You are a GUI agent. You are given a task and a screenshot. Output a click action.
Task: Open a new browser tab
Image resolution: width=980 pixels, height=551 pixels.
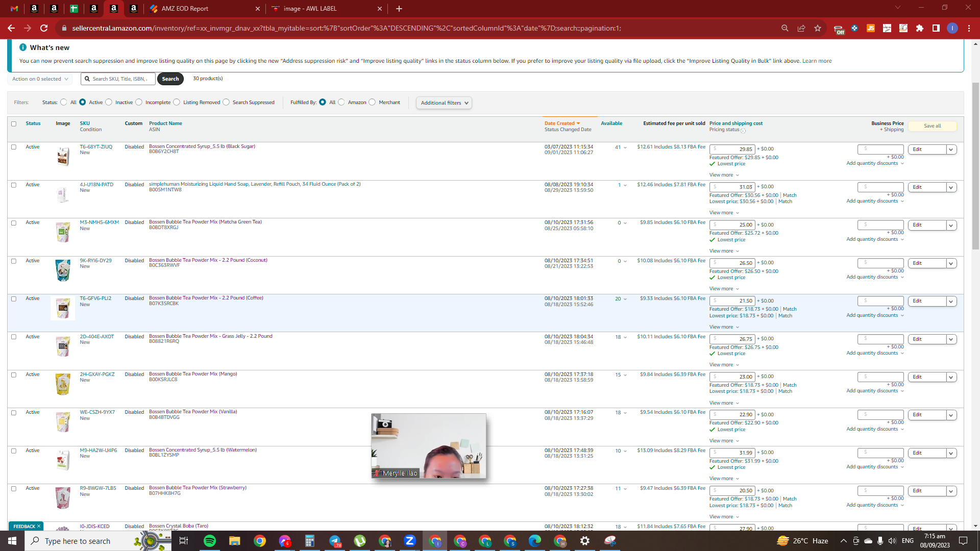[x=399, y=9]
